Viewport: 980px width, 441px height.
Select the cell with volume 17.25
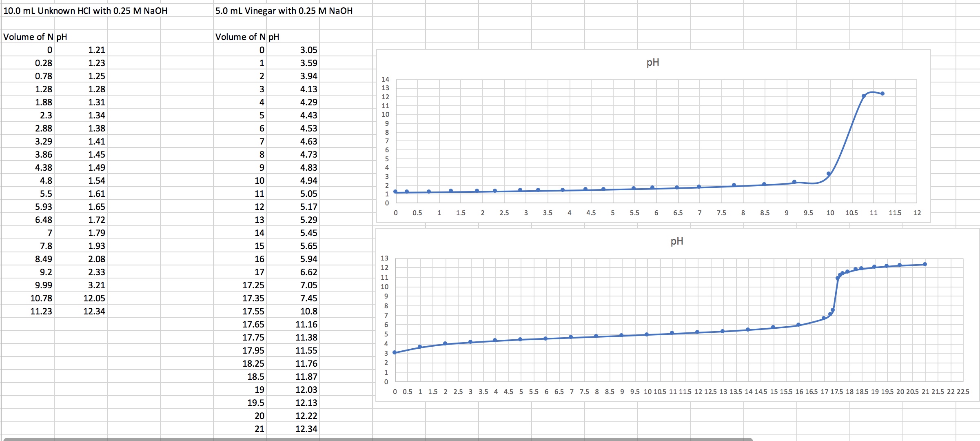click(253, 285)
